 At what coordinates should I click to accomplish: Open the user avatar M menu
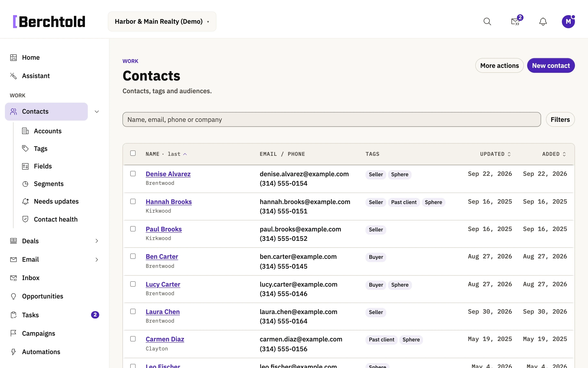coord(568,22)
